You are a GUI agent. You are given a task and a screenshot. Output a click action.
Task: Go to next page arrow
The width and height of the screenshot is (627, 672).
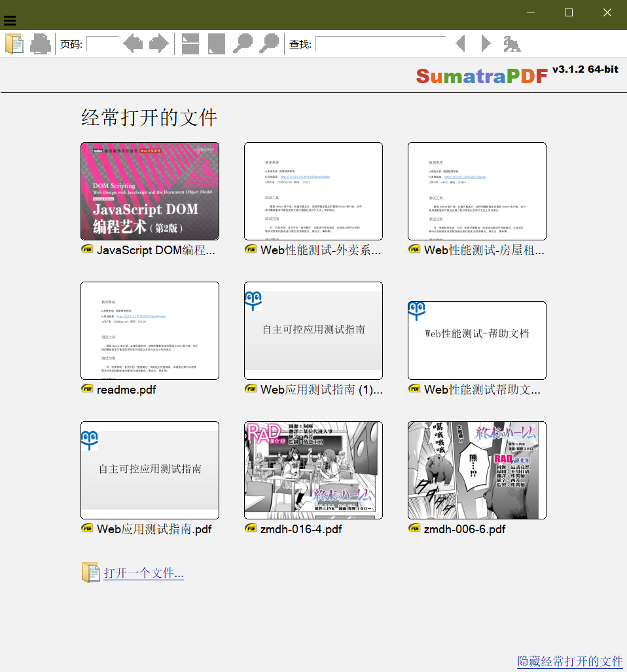pos(159,44)
